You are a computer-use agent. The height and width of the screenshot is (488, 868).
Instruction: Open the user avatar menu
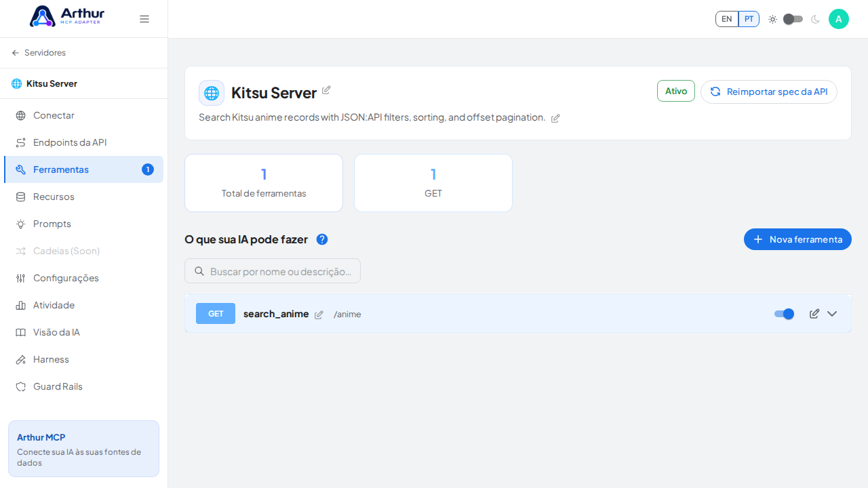click(839, 19)
